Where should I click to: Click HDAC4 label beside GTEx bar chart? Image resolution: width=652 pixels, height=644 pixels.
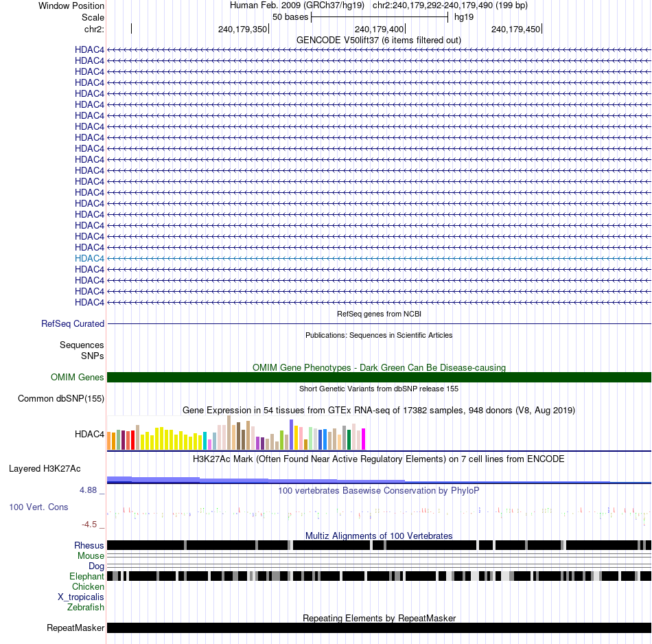pos(89,435)
